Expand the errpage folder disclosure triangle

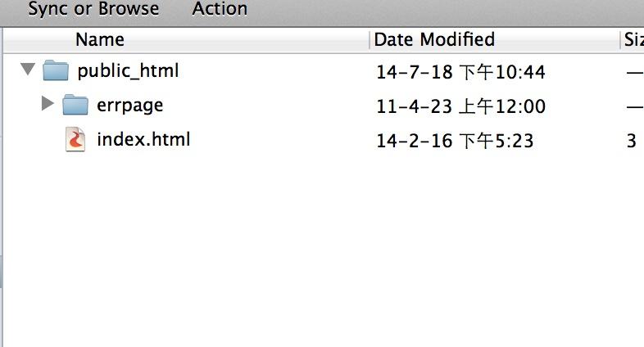[48, 103]
